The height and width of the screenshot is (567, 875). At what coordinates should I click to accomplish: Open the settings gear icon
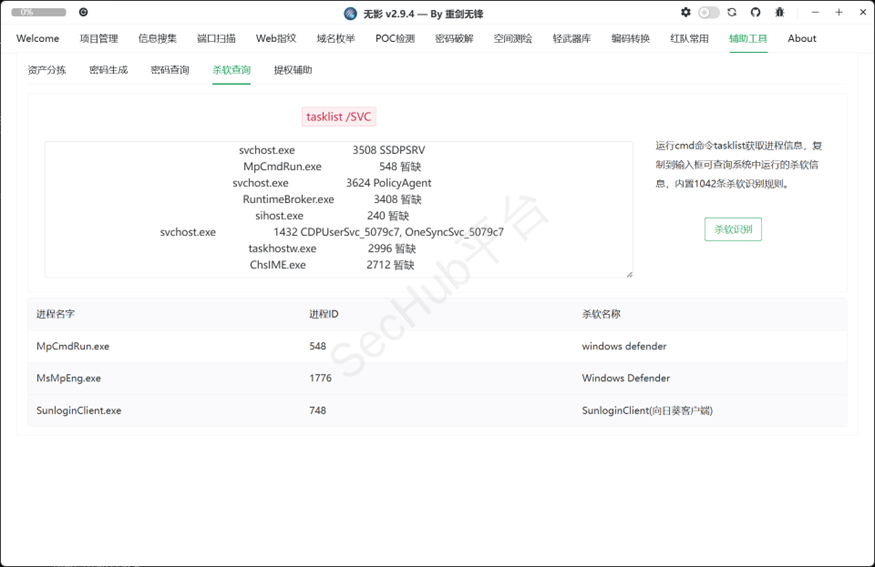685,12
